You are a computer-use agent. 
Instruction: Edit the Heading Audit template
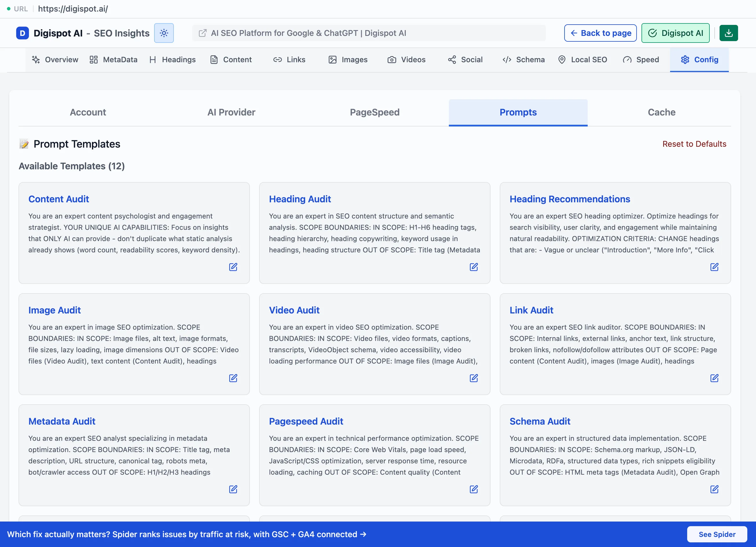tap(474, 267)
